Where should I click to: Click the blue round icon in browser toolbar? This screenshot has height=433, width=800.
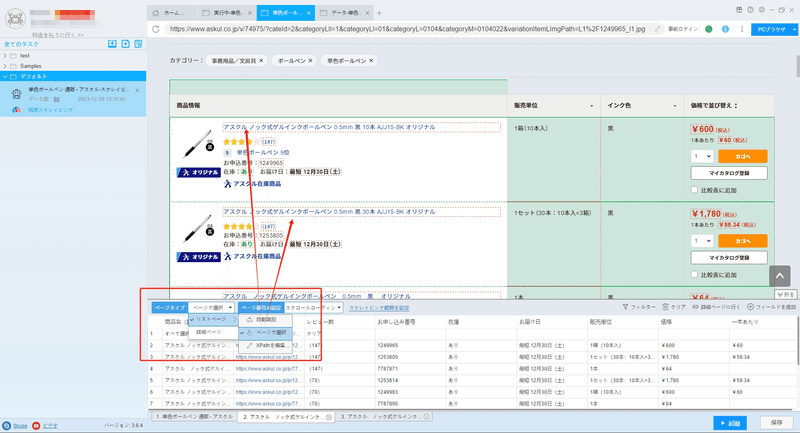[x=725, y=29]
